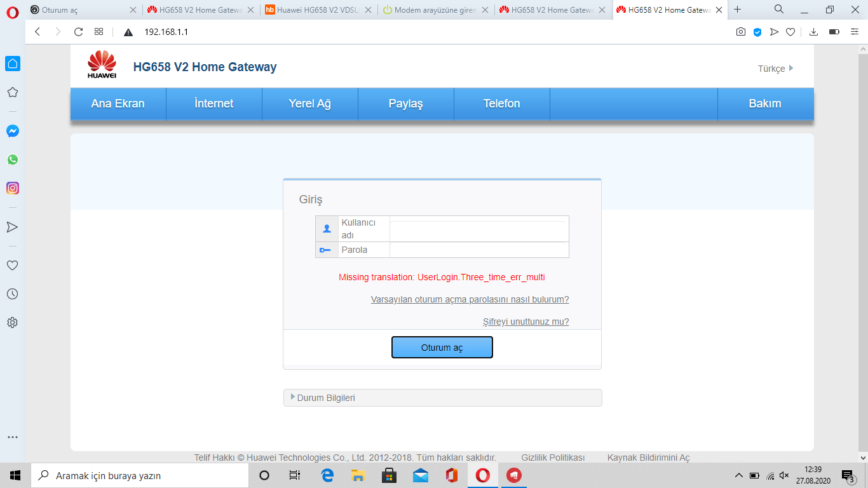
Task: Open a new tab with plus button
Action: pyautogui.click(x=738, y=10)
